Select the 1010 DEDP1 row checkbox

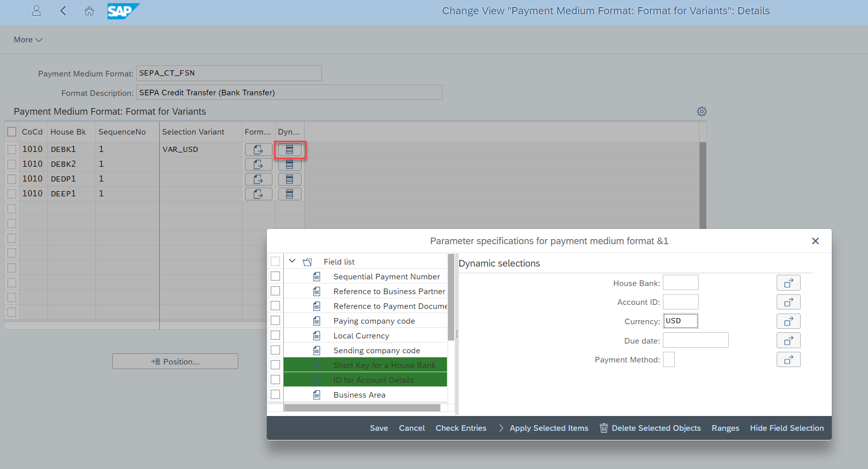coord(12,179)
